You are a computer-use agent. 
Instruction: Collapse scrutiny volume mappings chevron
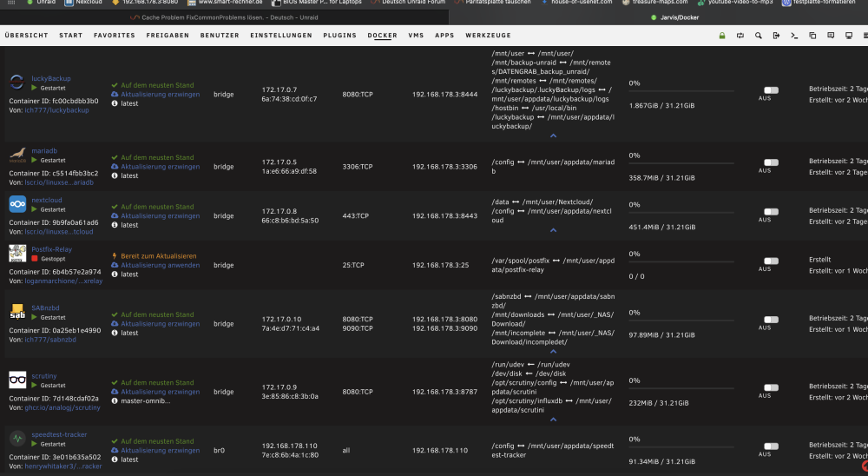[x=553, y=420]
